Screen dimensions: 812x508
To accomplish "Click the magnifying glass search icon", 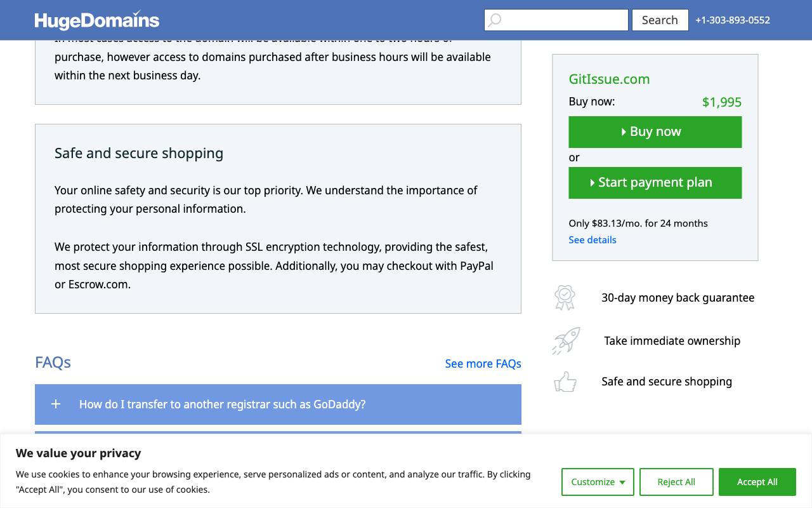I will (495, 20).
